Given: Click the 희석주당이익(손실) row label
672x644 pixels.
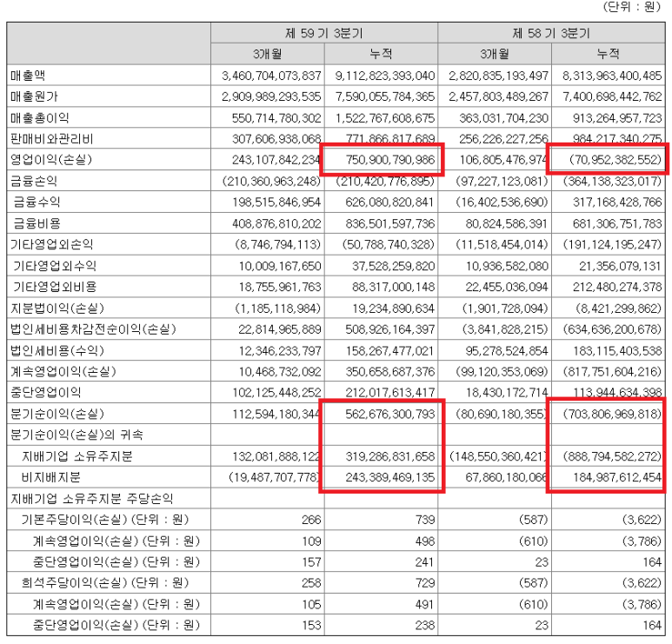Looking at the screenshot, I should (x=105, y=582).
